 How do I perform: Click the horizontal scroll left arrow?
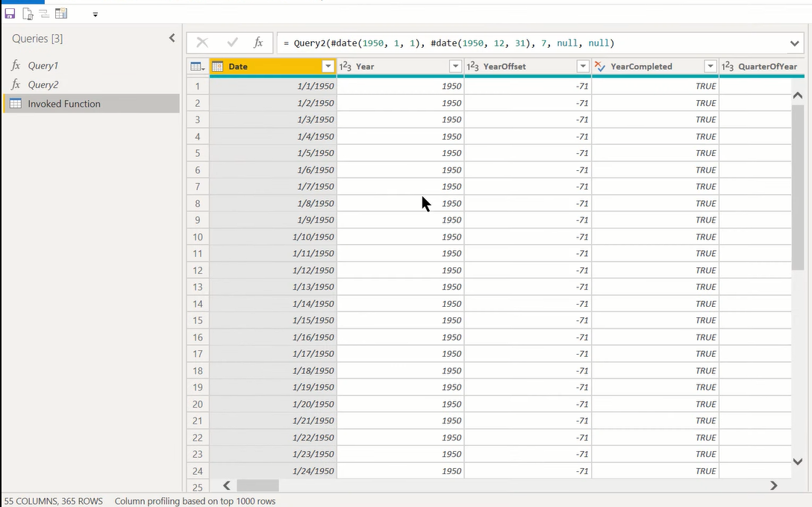tap(226, 485)
